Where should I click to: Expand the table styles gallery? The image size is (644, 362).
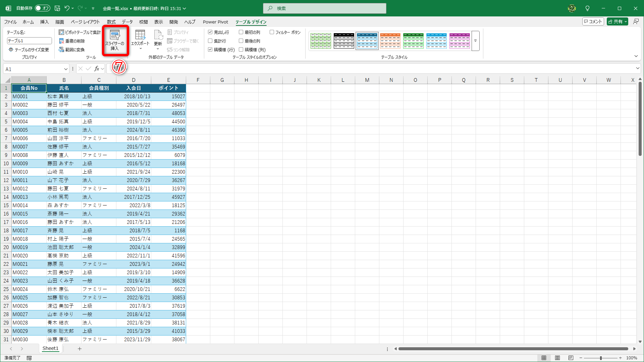tap(475, 41)
